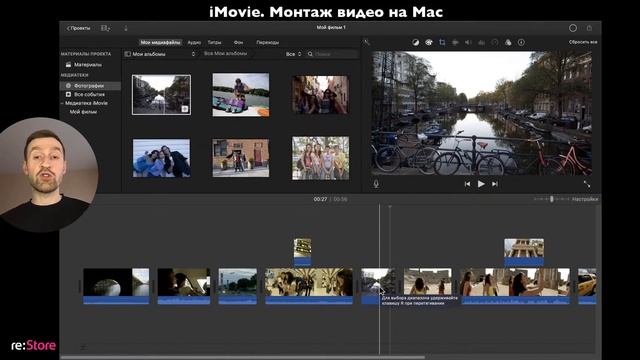The width and height of the screenshot is (640, 360).
Task: Open the Мои альбомы dropdown
Action: (160, 54)
